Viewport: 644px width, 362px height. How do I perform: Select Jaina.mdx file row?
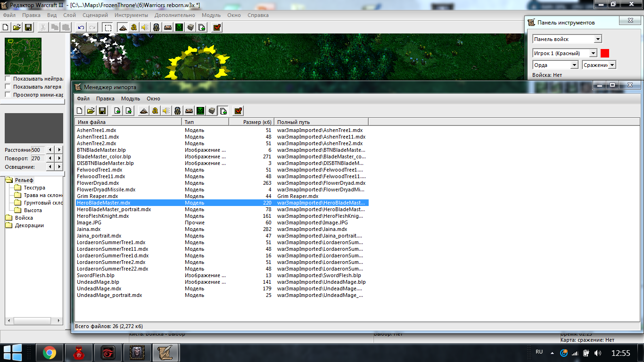pyautogui.click(x=222, y=229)
